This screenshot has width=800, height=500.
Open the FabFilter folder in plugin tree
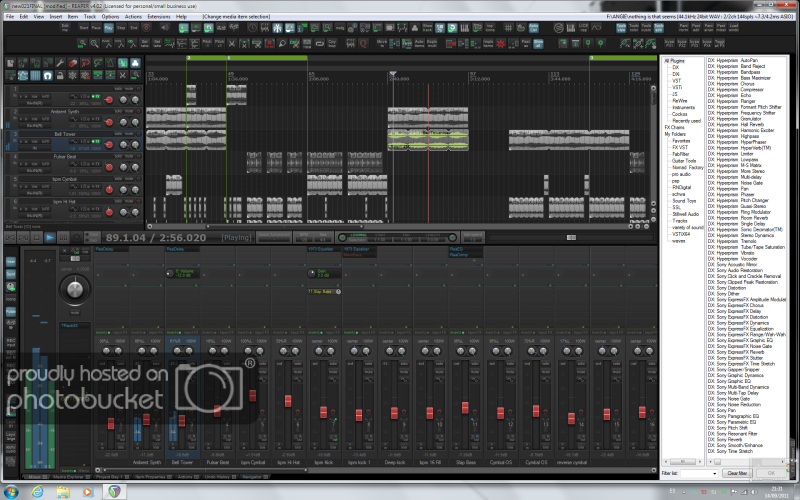click(x=680, y=153)
